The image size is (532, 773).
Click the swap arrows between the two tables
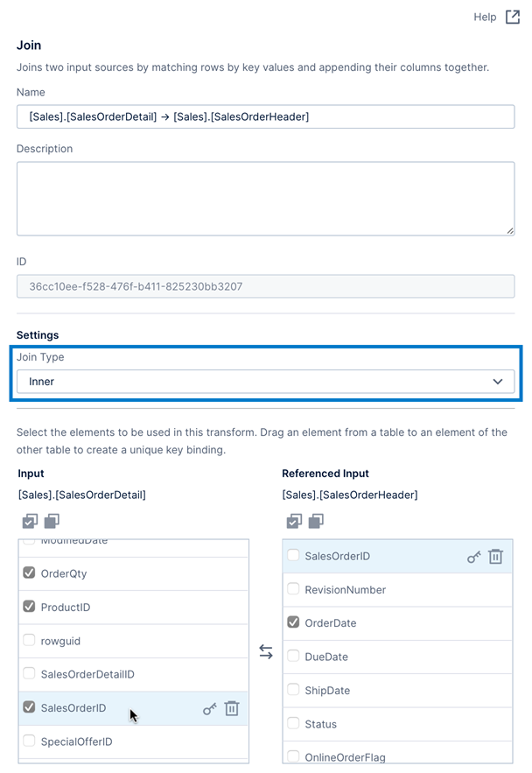[267, 653]
